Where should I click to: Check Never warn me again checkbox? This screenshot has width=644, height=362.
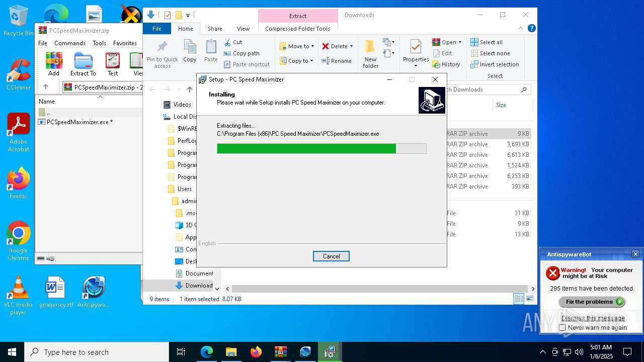pos(562,328)
